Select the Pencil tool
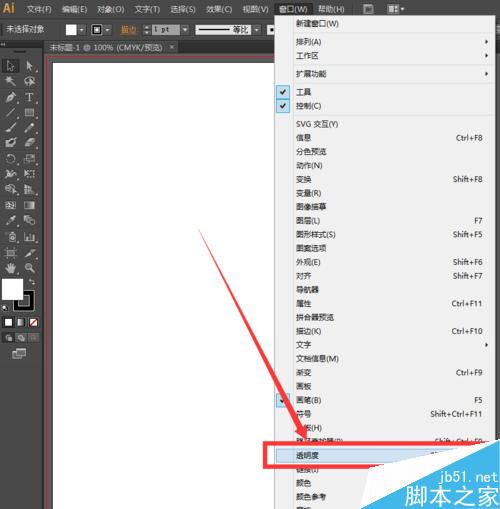The image size is (500, 509). tap(29, 128)
